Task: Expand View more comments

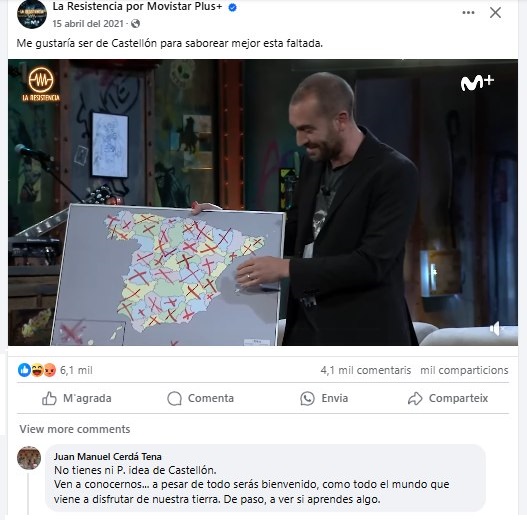Action: click(75, 429)
